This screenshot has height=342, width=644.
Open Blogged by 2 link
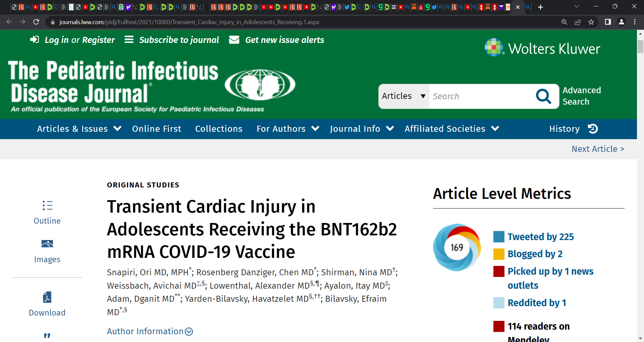[x=535, y=254]
